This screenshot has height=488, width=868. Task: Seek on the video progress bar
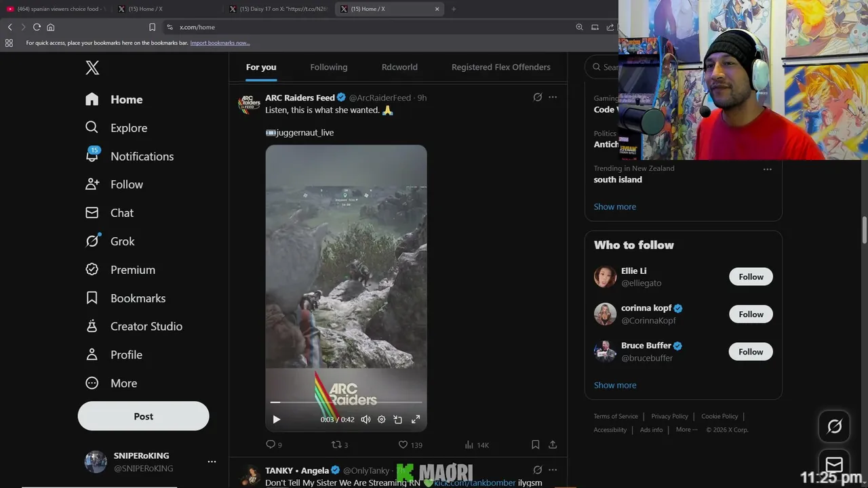[x=346, y=403]
